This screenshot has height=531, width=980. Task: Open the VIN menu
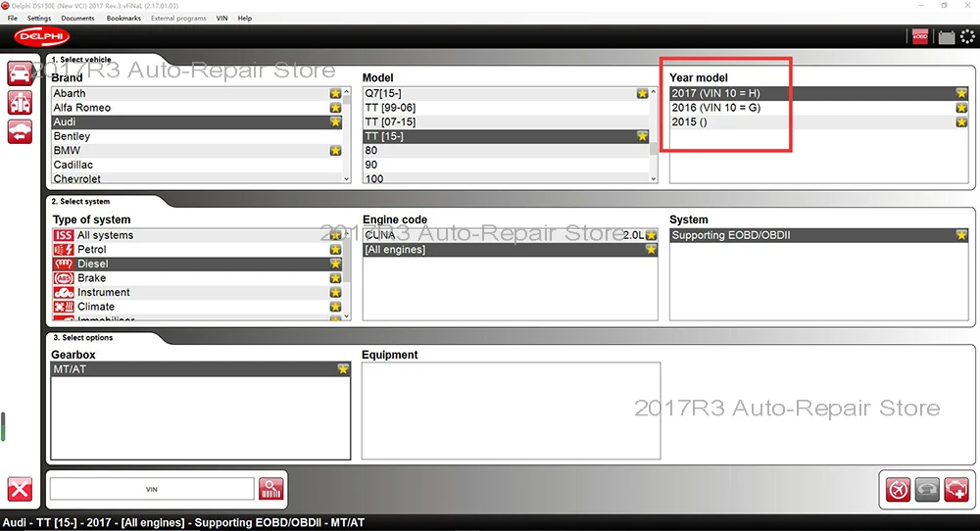(x=221, y=18)
